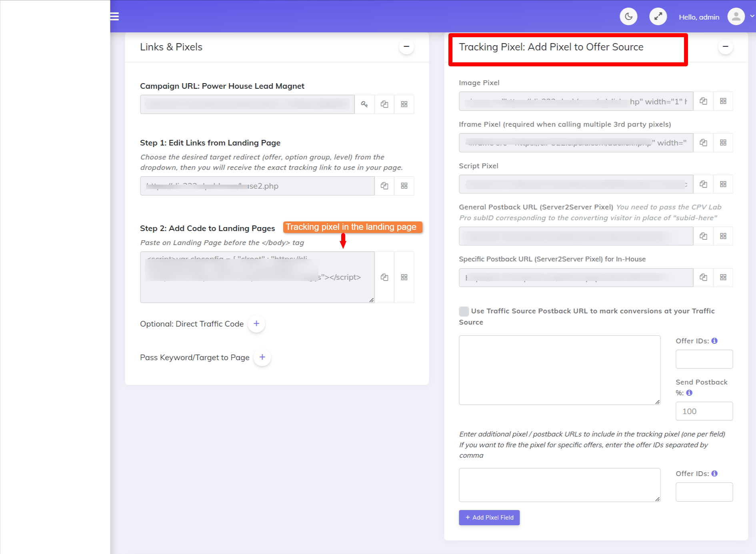Enter fullscreen using the expand arrows icon
The width and height of the screenshot is (756, 554).
click(x=658, y=16)
